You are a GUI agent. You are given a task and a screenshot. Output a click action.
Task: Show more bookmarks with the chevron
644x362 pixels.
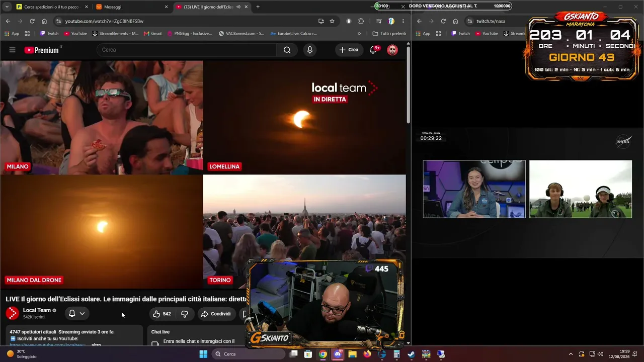coord(359,34)
